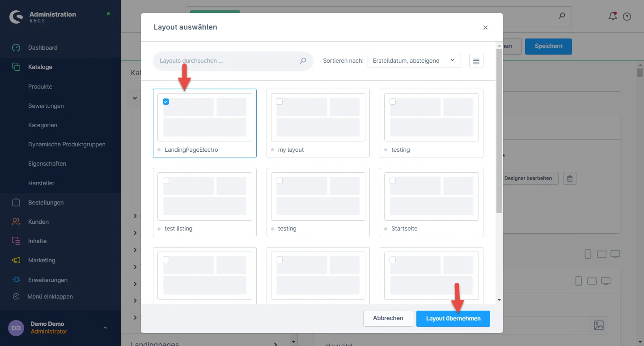Click the magnifier icon in layout search
This screenshot has height=346, width=644.
click(x=303, y=61)
